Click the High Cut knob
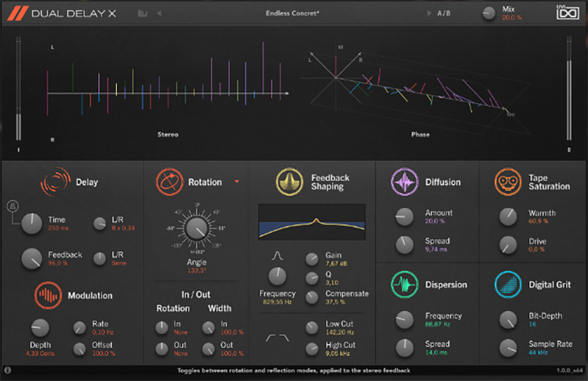The height and width of the screenshot is (381, 588). click(x=312, y=349)
